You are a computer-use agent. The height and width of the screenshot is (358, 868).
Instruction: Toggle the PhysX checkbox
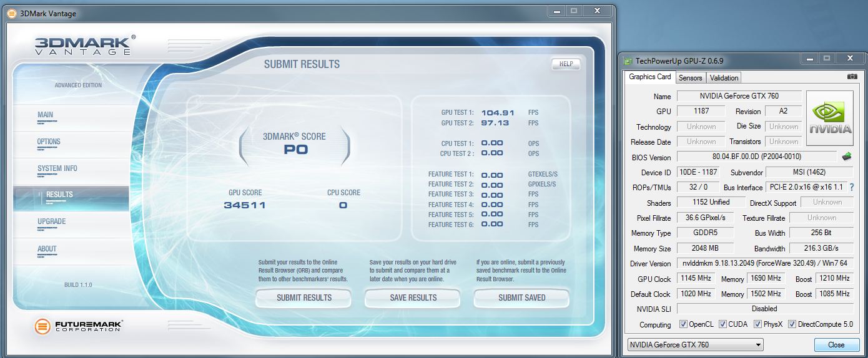(757, 324)
